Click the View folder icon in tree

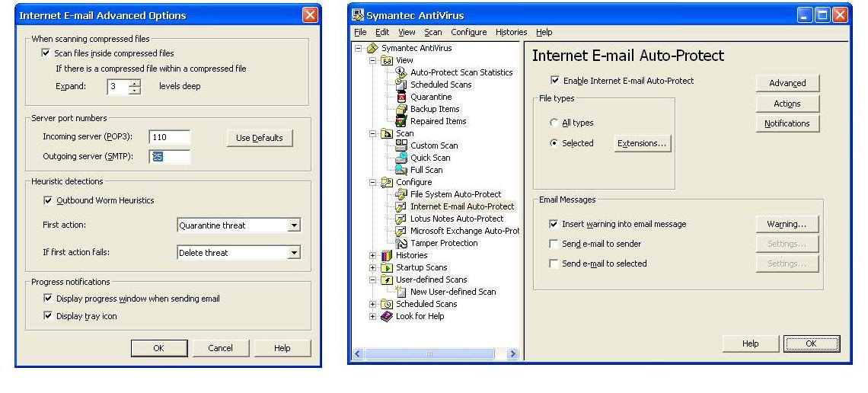pyautogui.click(x=387, y=60)
